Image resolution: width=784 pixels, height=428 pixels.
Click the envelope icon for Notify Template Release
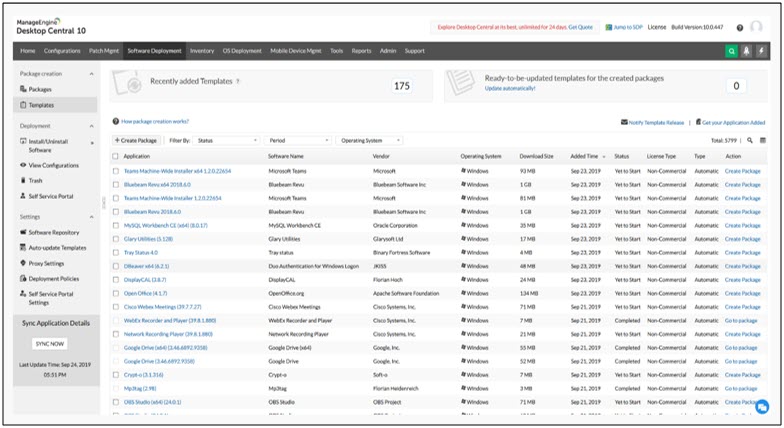[624, 122]
